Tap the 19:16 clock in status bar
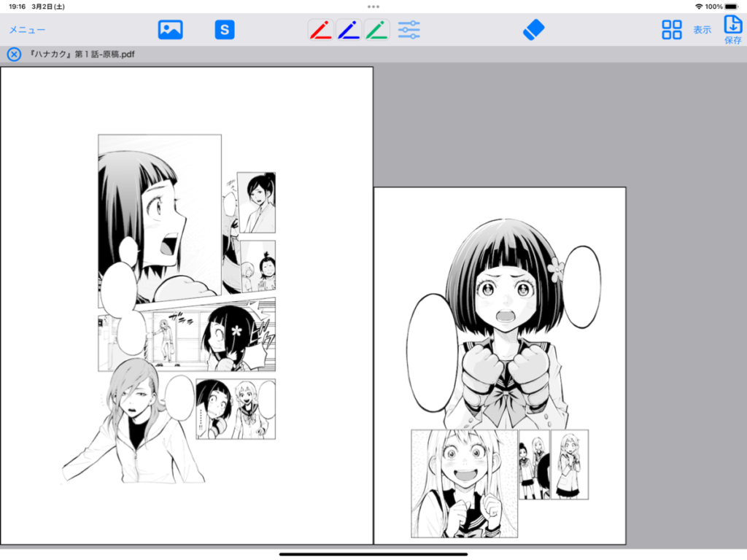 click(18, 7)
